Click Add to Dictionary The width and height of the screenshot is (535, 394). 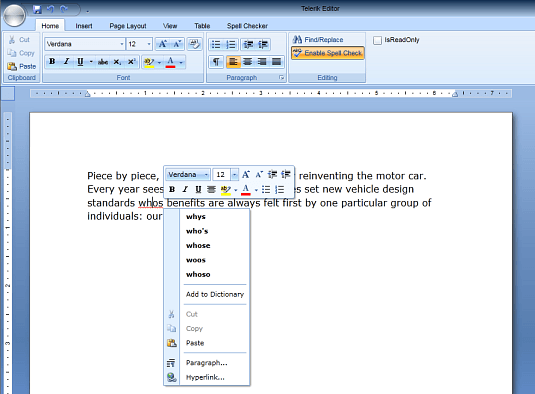click(x=207, y=294)
